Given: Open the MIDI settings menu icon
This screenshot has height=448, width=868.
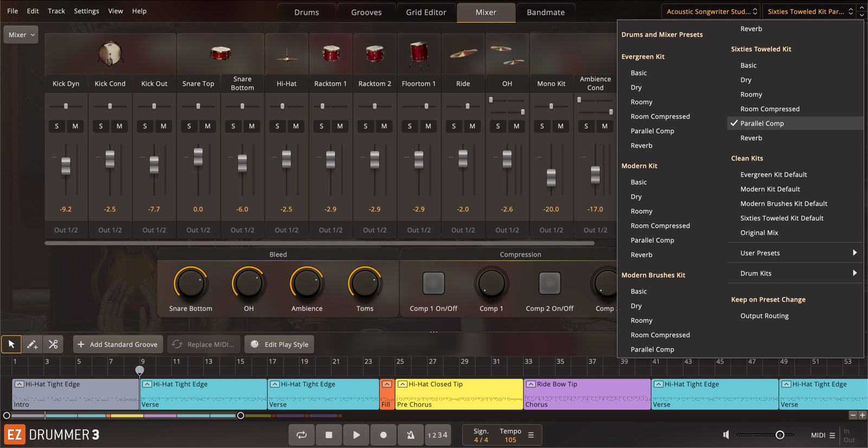Looking at the screenshot, I should point(832,436).
